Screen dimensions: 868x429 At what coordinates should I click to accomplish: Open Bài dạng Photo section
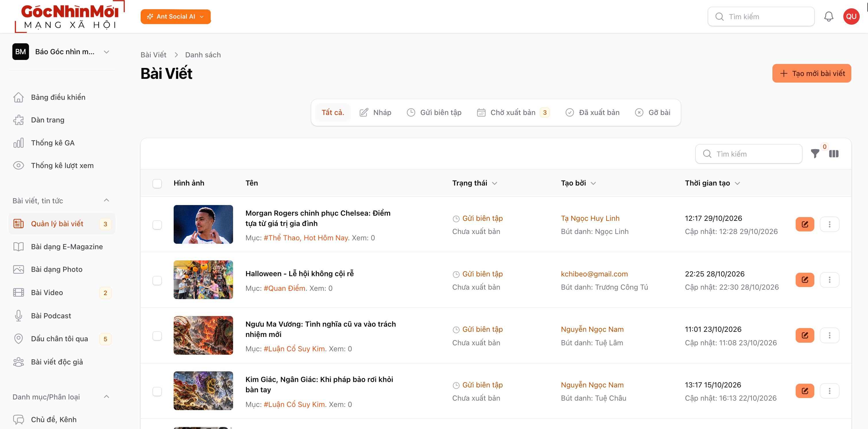pyautogui.click(x=62, y=269)
